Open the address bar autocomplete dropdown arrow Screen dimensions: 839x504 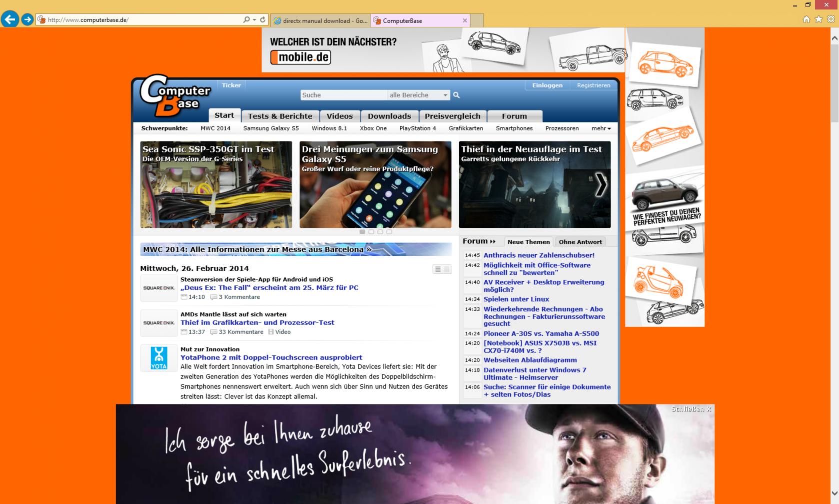[254, 20]
